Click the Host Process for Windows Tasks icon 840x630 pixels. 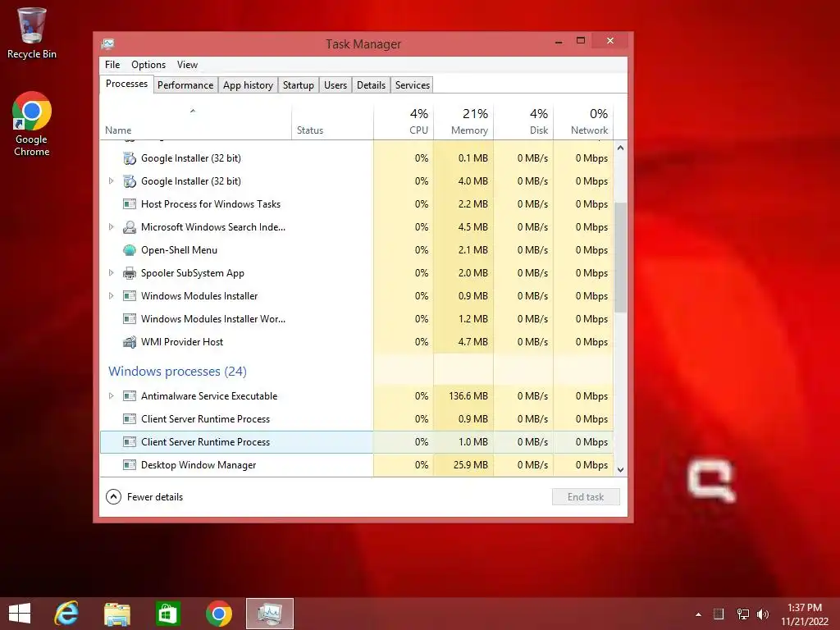pyautogui.click(x=129, y=204)
